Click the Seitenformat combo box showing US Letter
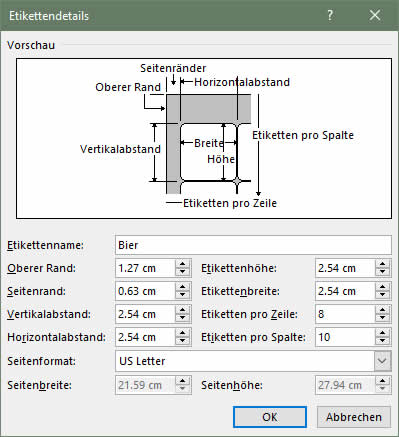 tap(253, 361)
